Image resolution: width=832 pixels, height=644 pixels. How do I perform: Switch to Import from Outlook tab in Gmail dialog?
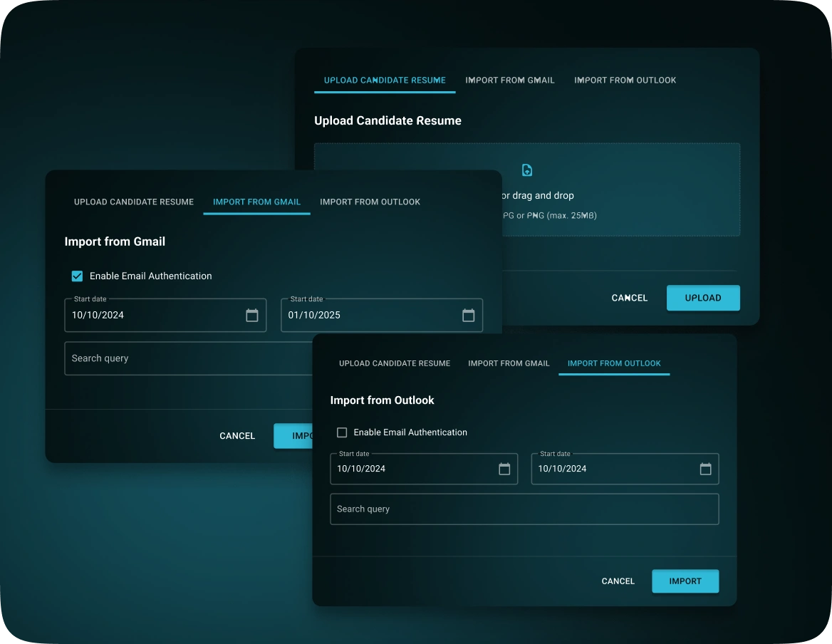pos(370,202)
